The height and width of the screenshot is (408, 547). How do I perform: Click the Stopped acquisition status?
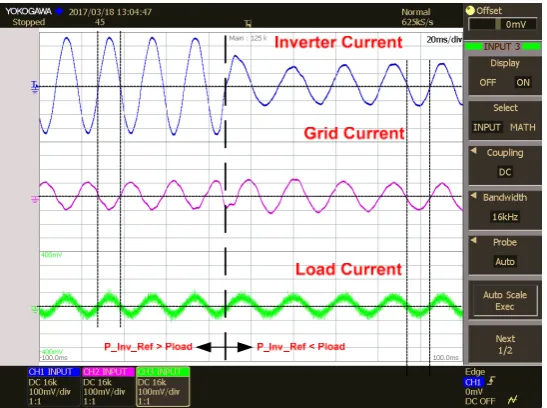(x=29, y=22)
